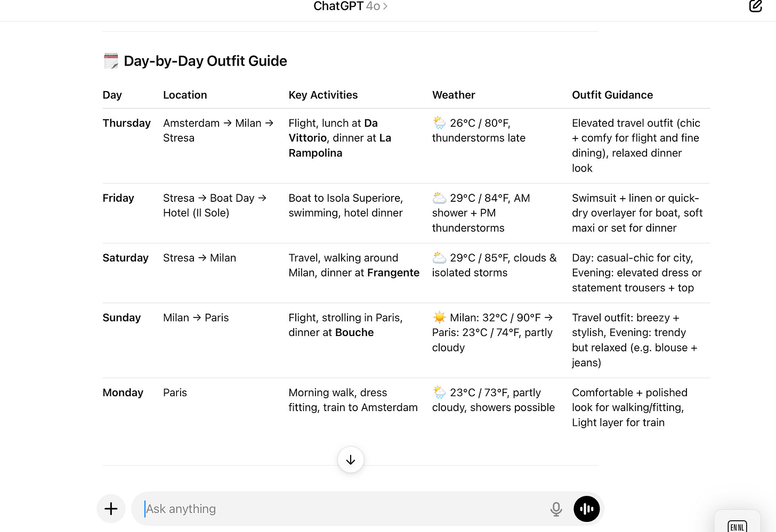
Task: Click Thursday's weather emoji icon
Action: (439, 123)
